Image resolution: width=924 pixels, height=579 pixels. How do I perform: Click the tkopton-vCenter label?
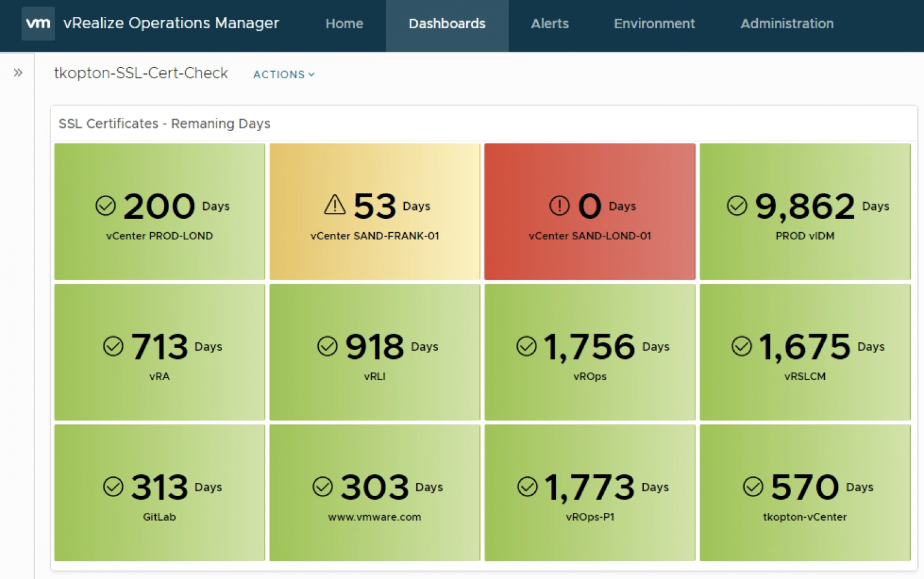805,516
